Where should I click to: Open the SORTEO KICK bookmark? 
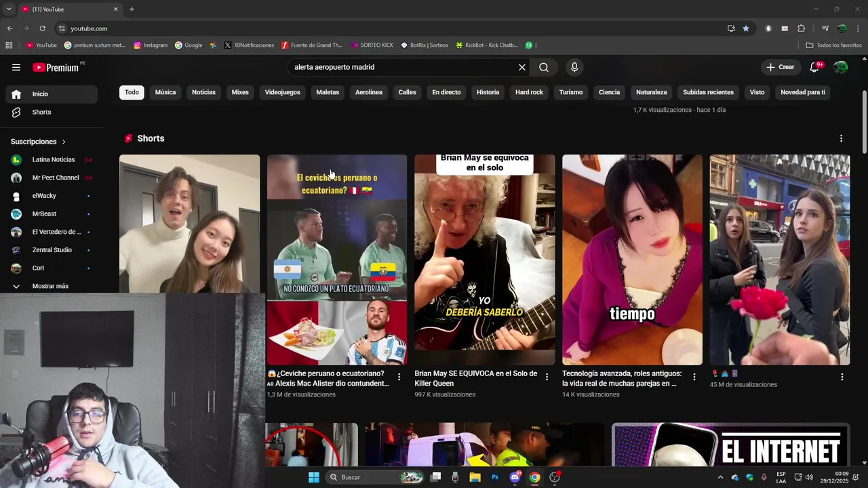tap(372, 45)
